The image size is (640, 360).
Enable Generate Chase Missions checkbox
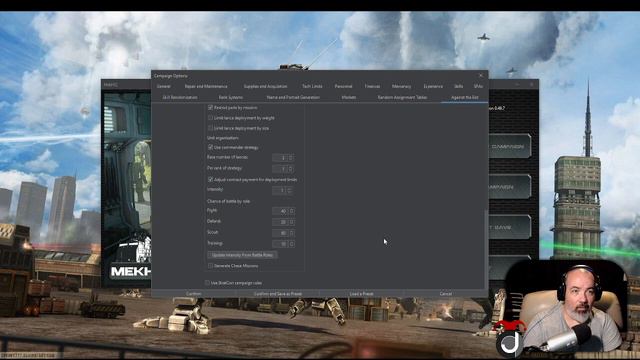tap(211, 266)
